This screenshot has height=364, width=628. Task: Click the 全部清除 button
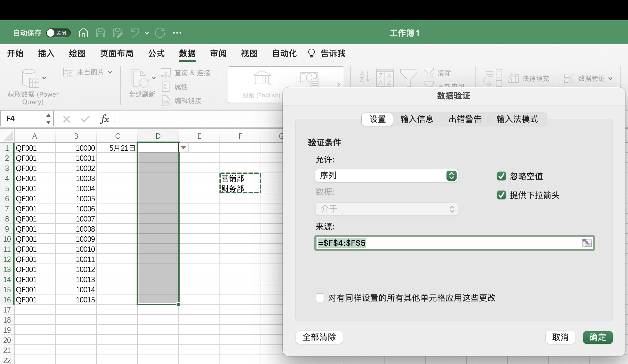319,337
